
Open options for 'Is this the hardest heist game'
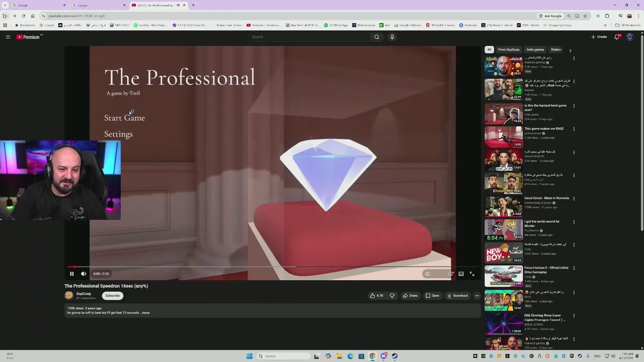pyautogui.click(x=574, y=106)
